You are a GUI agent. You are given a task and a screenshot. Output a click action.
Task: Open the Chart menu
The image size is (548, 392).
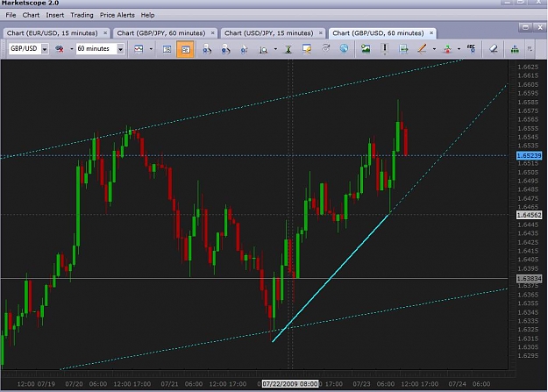click(x=31, y=15)
